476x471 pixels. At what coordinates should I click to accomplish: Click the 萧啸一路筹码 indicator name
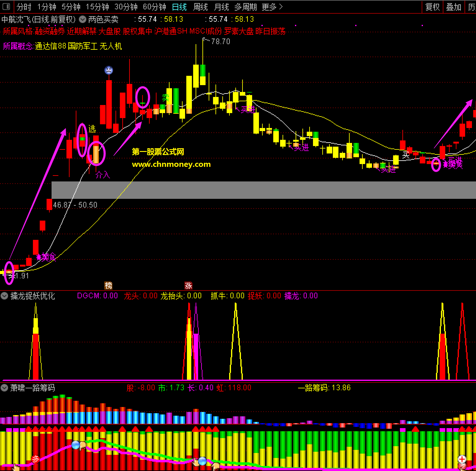[x=33, y=388]
